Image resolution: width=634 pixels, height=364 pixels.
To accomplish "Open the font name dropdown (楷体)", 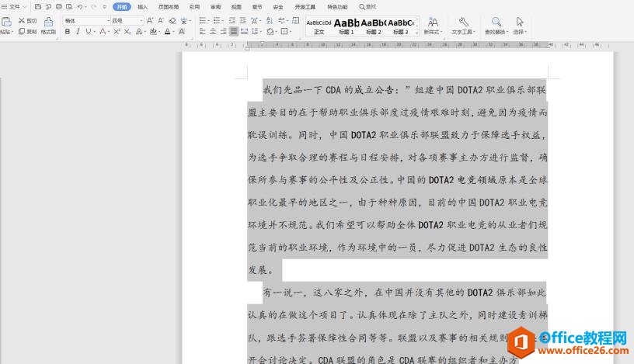I will [108, 21].
